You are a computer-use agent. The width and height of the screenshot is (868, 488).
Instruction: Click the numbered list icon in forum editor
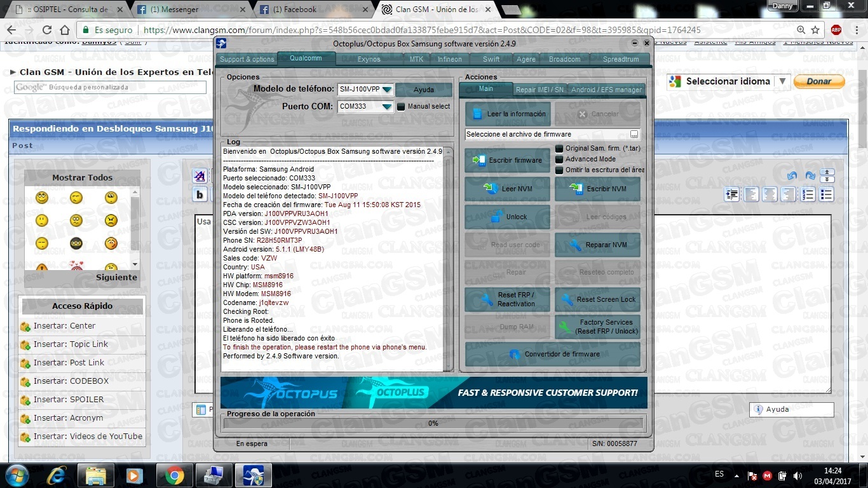point(808,194)
